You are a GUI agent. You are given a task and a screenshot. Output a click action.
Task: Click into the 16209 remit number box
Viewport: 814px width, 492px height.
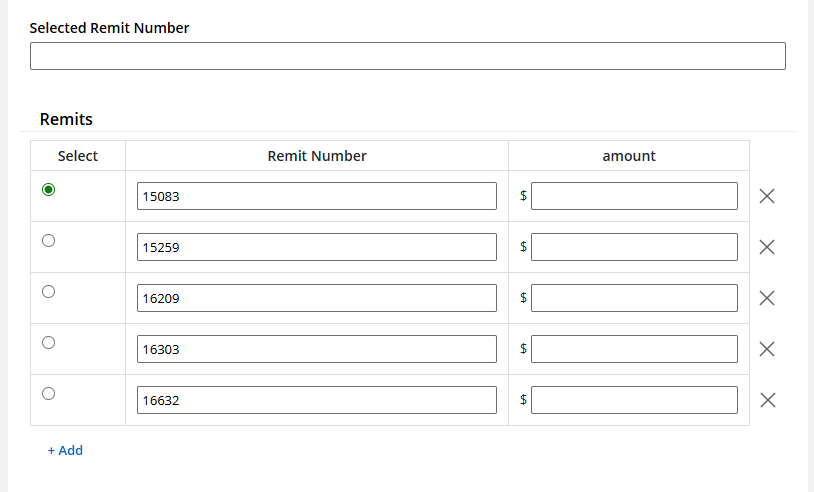316,298
